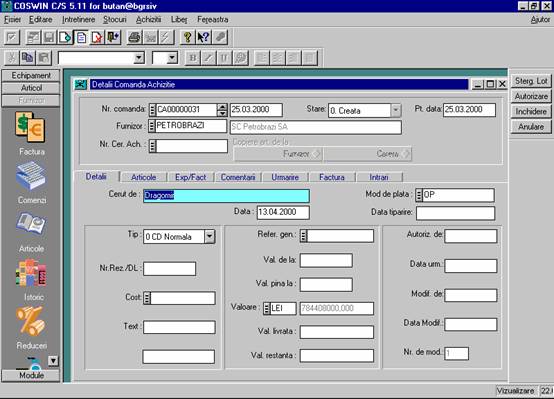Open the Fisier menu
Viewport: 554px width, 399px height.
click(12, 19)
